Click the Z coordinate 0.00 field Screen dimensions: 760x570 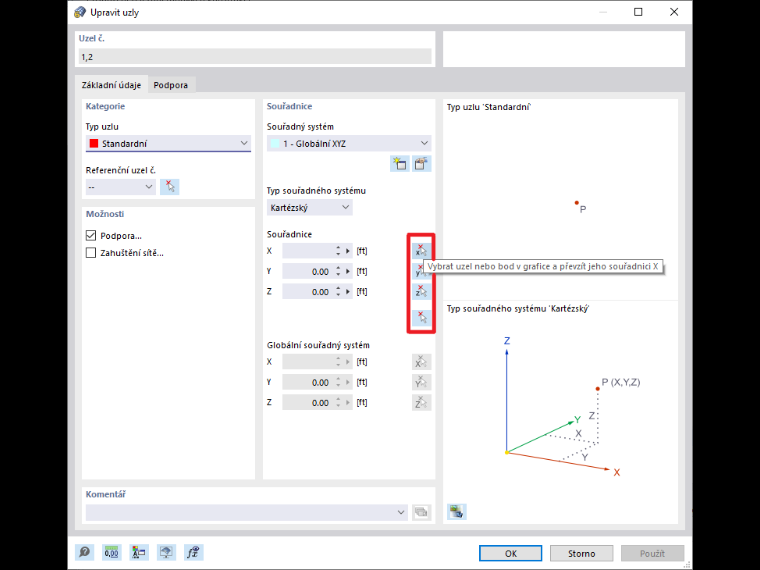pyautogui.click(x=308, y=292)
